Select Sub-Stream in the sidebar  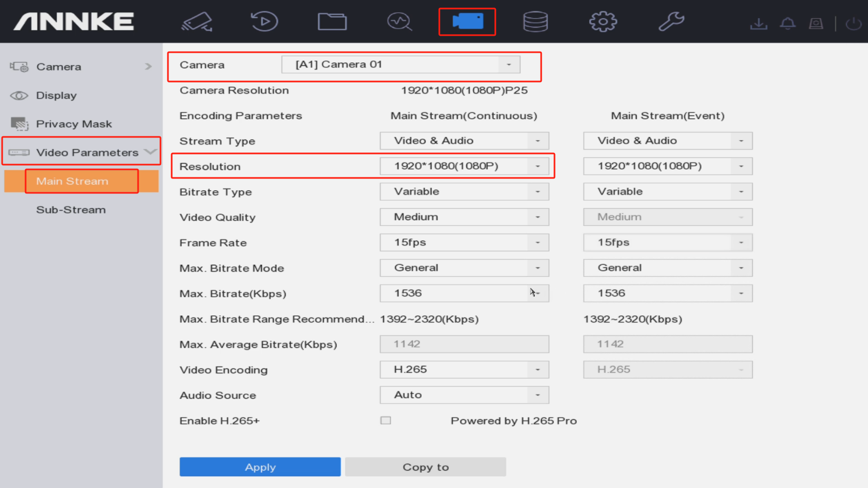[71, 210]
